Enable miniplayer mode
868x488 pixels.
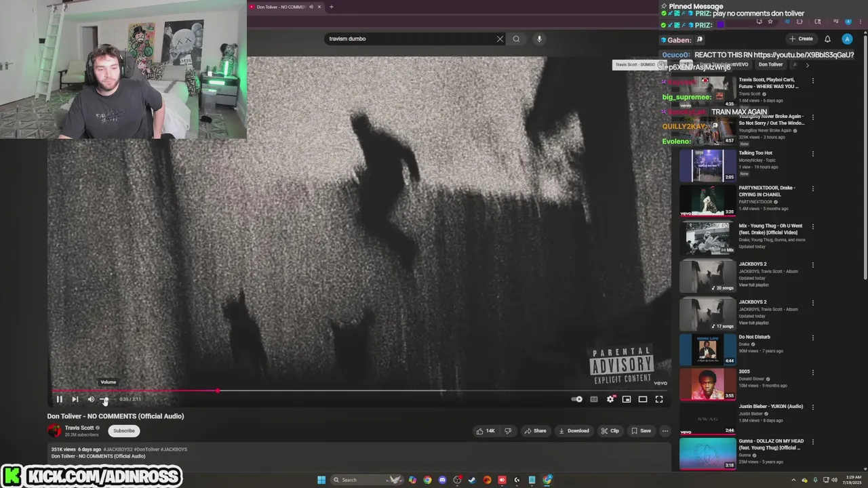(x=627, y=399)
